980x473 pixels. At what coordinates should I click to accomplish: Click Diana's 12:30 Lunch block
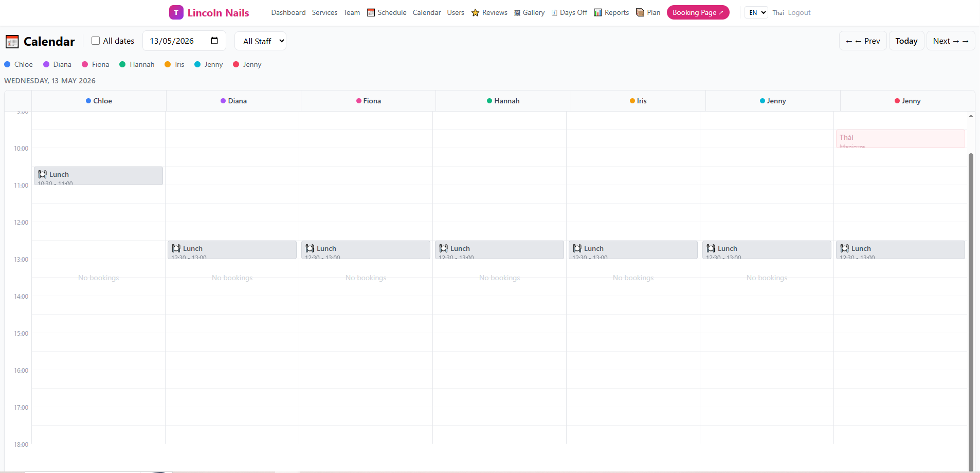[232, 250]
